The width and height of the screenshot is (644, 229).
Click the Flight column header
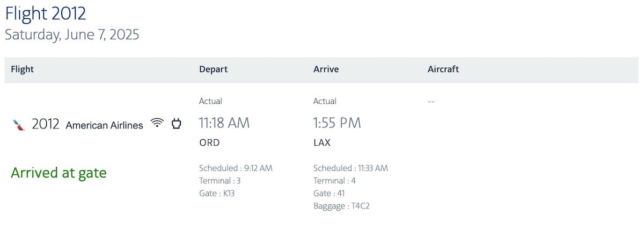[22, 69]
